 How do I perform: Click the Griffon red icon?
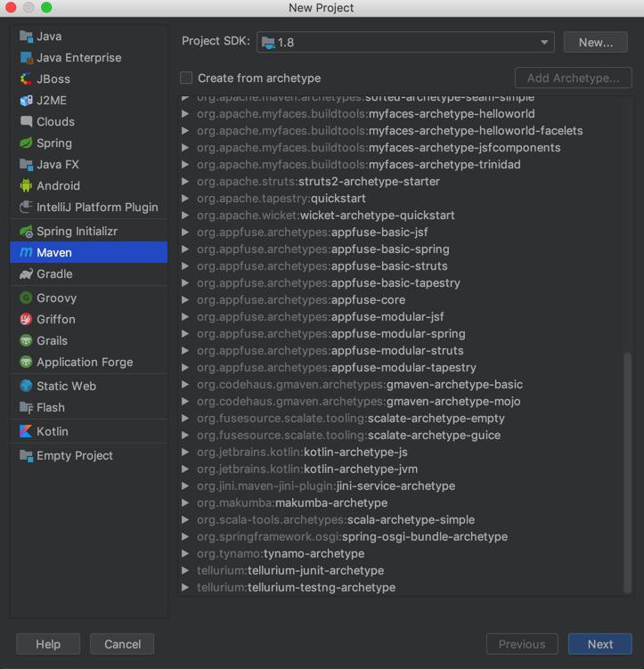point(26,320)
